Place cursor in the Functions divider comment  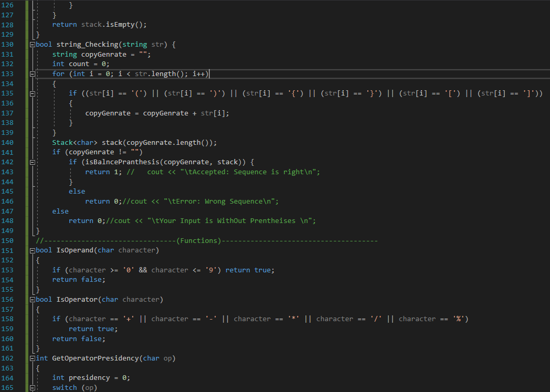click(x=205, y=240)
